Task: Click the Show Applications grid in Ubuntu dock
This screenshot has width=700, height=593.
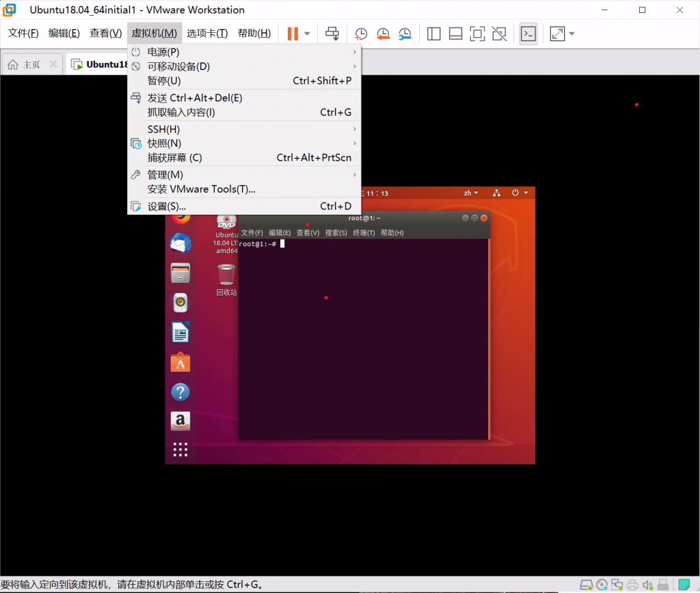Action: (180, 449)
